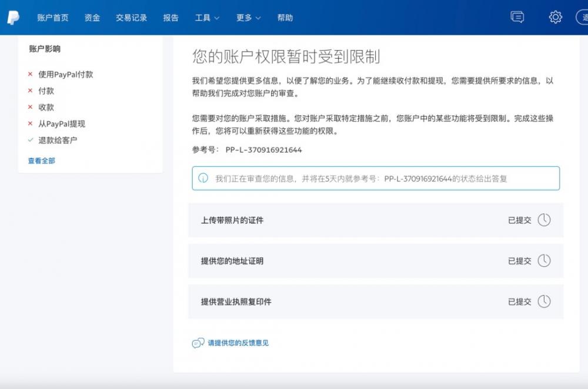
Task: Click red X beside 使用PayPal付款
Action: pyautogui.click(x=31, y=74)
